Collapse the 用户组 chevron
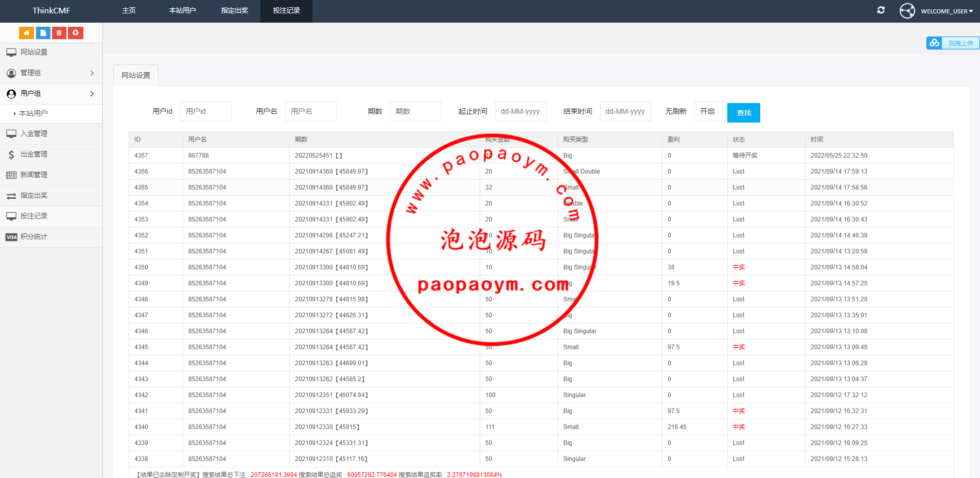 click(92, 94)
